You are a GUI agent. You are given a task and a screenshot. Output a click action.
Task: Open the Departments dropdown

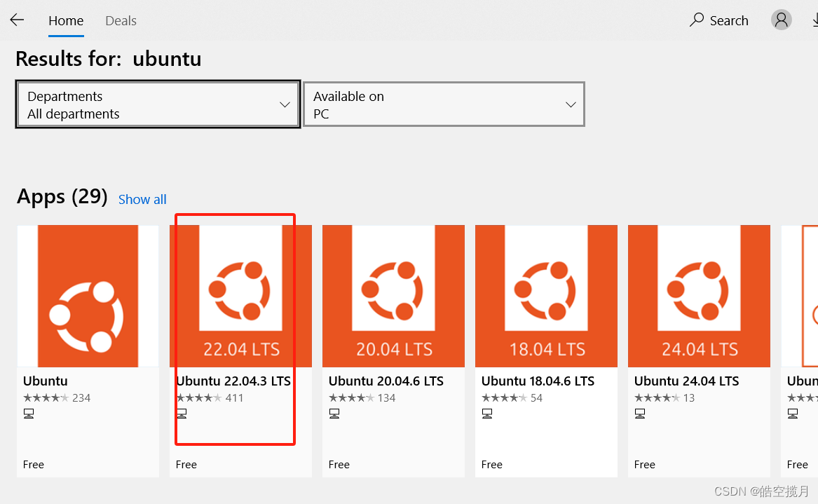coord(157,104)
